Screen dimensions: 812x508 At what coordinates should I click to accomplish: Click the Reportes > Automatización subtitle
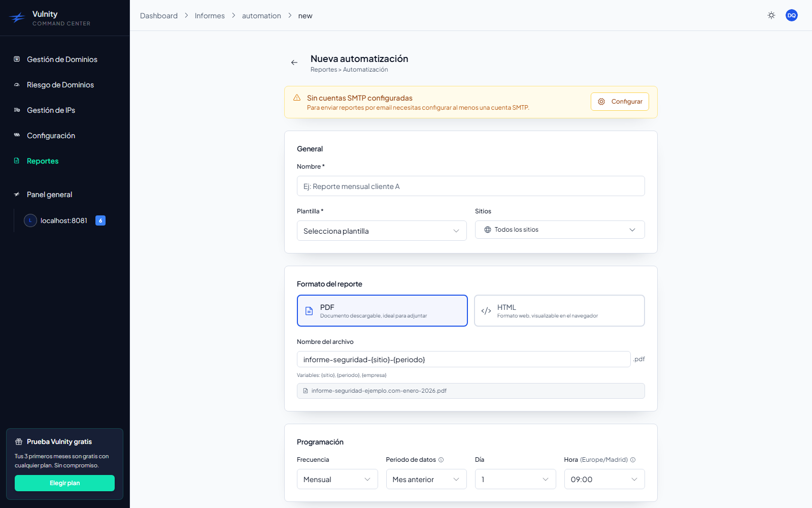[x=349, y=70]
